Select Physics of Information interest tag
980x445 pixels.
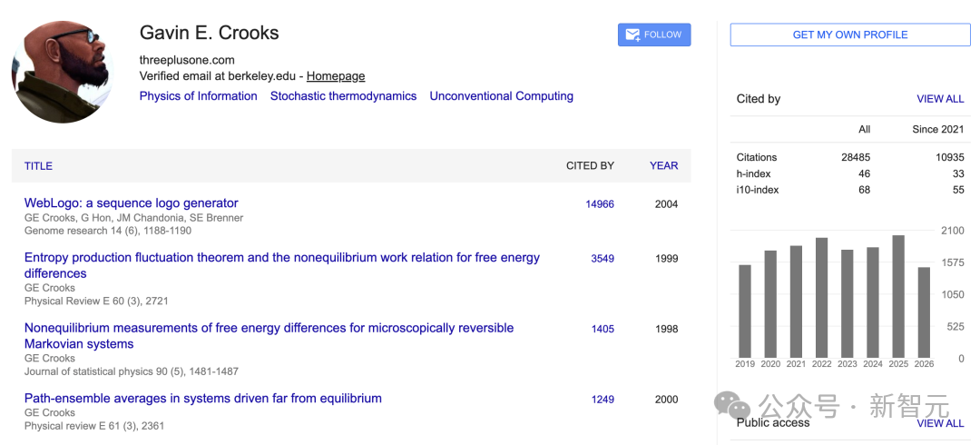pos(198,96)
